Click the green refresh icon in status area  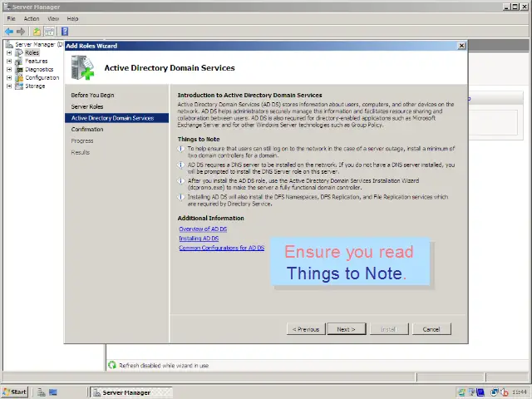click(x=112, y=365)
